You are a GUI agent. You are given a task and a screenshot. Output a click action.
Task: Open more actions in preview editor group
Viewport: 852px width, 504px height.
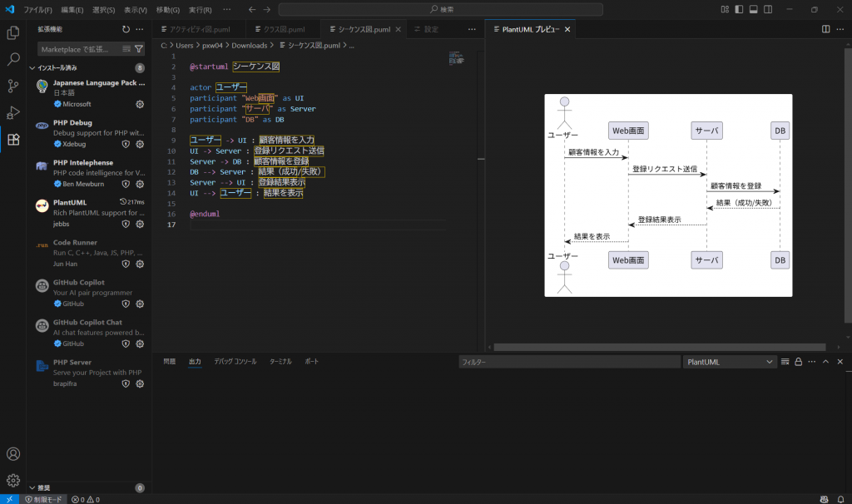pos(840,29)
